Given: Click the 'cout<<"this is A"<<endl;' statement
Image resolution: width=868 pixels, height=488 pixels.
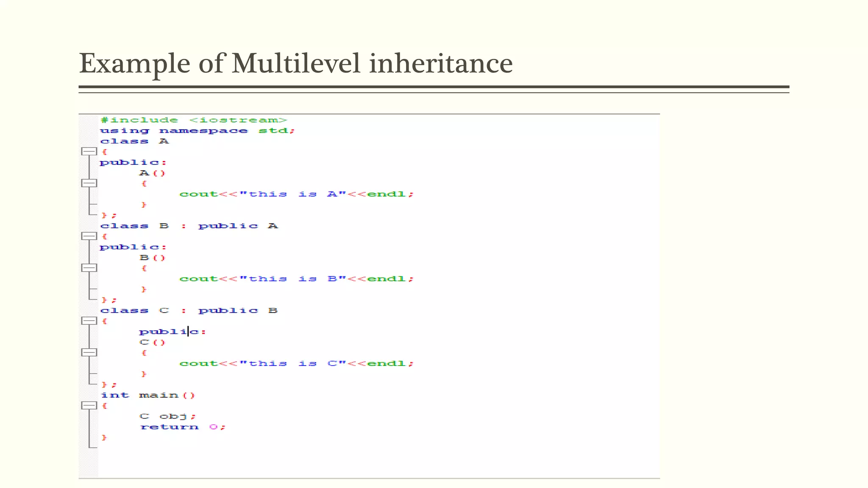Looking at the screenshot, I should pos(296,194).
